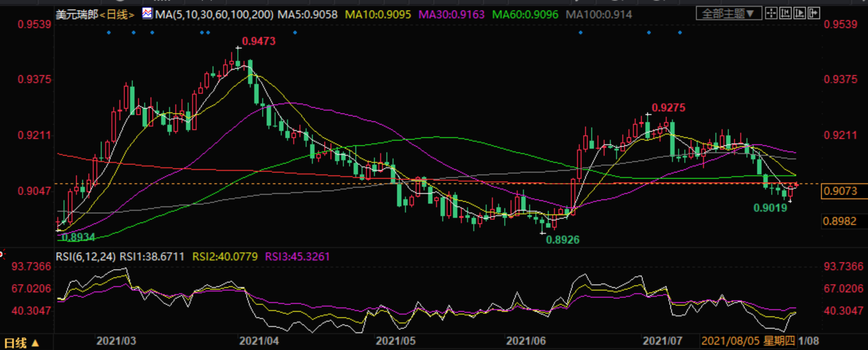Click the 日线 expander at bottom-left

coord(22,342)
